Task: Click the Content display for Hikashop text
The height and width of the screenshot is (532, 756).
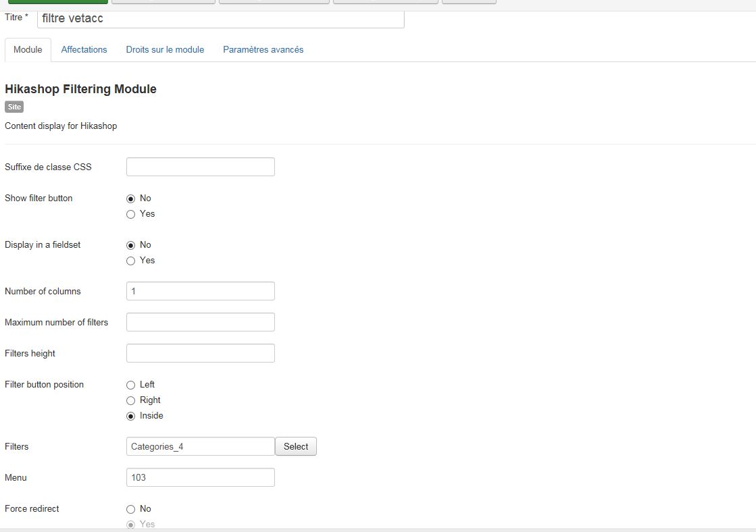Action: coord(61,126)
